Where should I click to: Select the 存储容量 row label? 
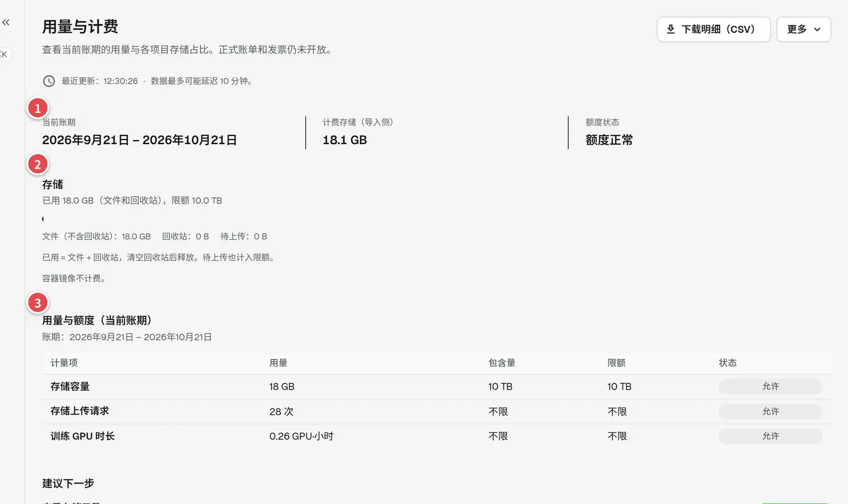pos(70,386)
